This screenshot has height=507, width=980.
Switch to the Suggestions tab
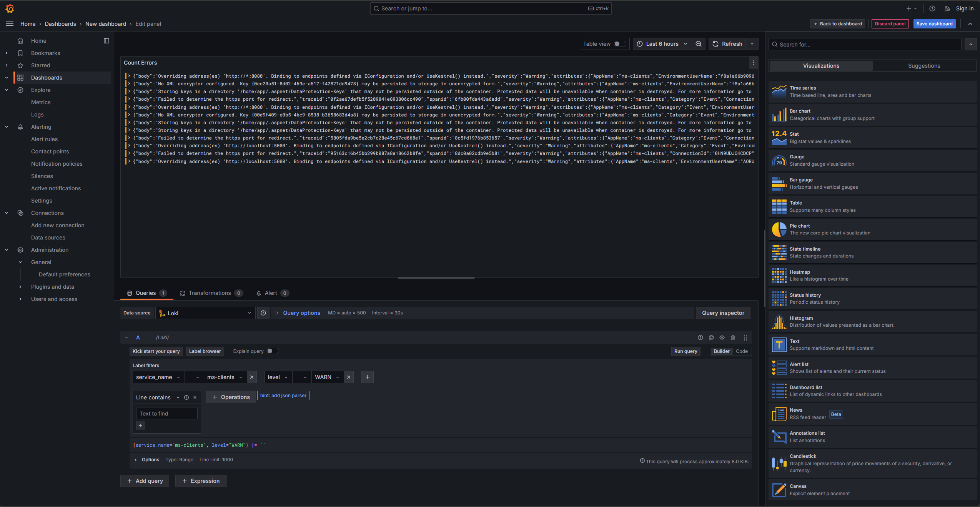pyautogui.click(x=924, y=66)
